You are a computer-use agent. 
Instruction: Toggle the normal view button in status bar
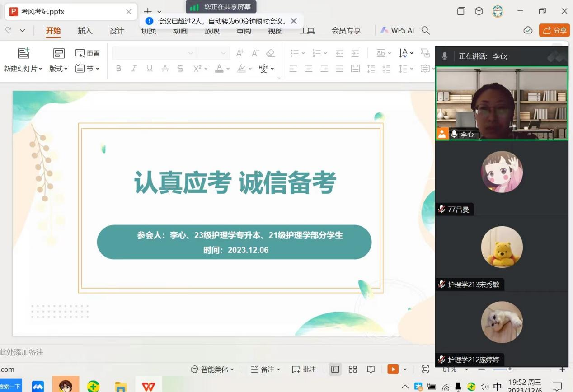pyautogui.click(x=335, y=369)
